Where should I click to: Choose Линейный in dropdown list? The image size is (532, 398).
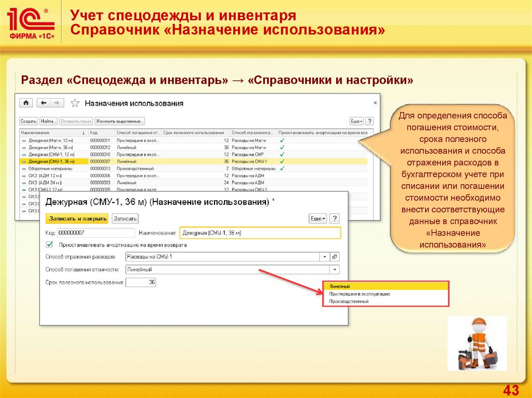point(386,286)
